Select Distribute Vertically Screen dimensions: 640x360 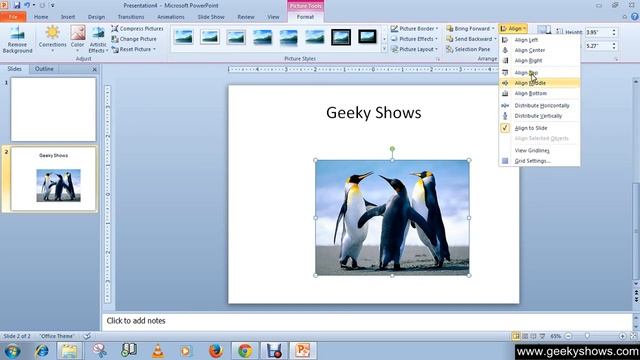click(539, 116)
